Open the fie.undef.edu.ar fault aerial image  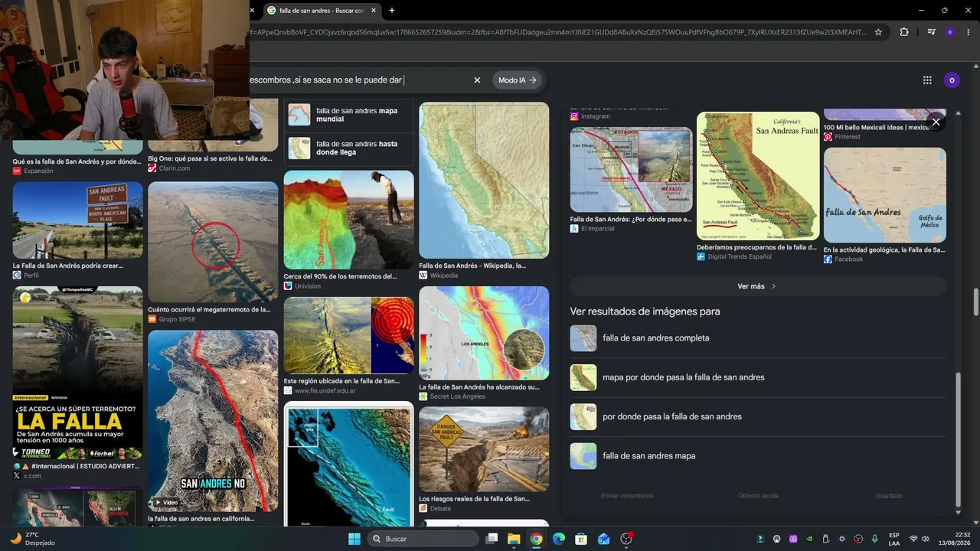348,335
